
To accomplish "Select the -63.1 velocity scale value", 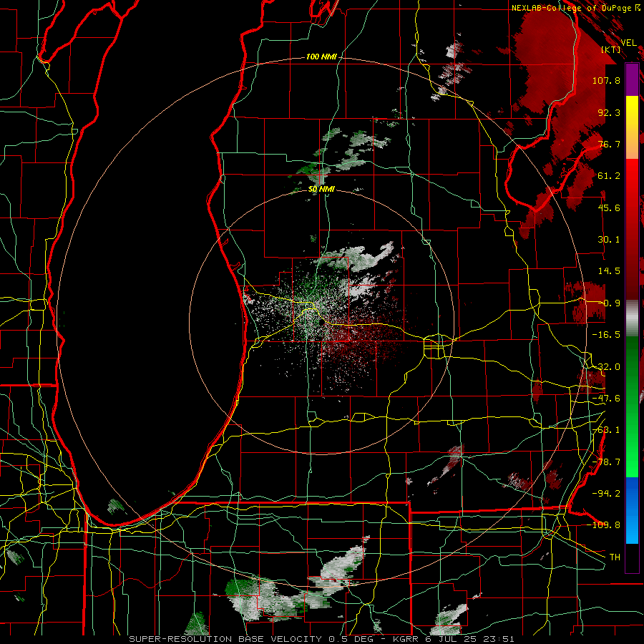I will point(606,430).
